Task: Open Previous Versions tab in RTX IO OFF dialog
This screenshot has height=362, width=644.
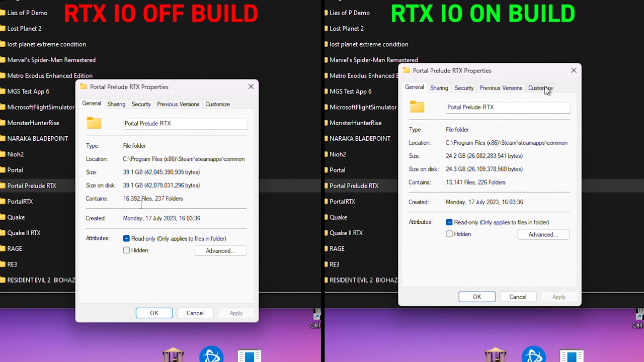Action: (178, 104)
